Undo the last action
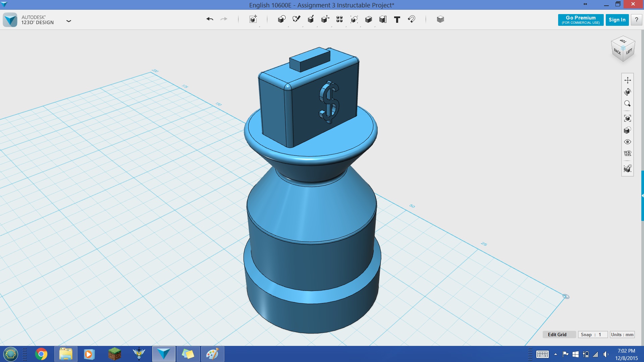This screenshot has height=362, width=644. [x=210, y=19]
